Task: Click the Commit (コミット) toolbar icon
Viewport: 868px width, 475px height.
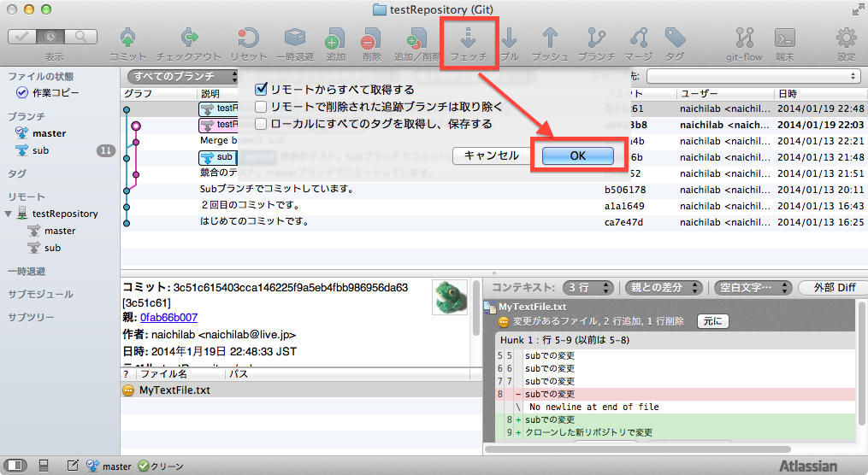Action: (x=127, y=38)
